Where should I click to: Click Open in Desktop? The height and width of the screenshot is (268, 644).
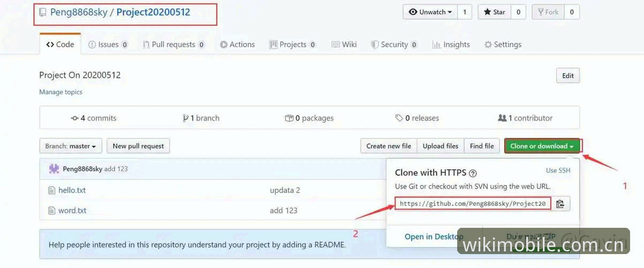pyautogui.click(x=434, y=236)
